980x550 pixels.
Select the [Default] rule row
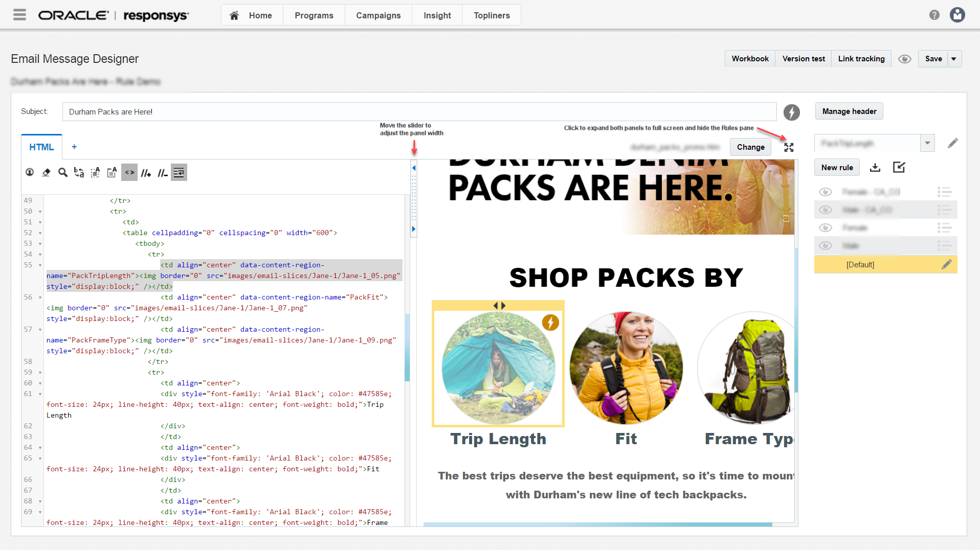885,264
